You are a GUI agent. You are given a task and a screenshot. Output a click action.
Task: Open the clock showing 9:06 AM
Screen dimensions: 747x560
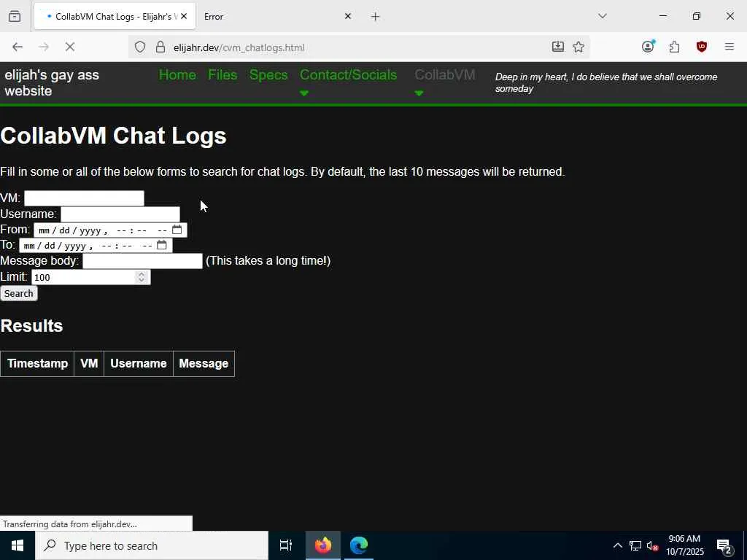[x=684, y=545]
